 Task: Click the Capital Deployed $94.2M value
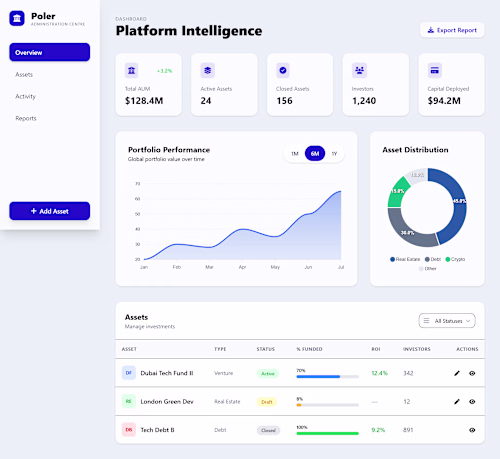444,101
